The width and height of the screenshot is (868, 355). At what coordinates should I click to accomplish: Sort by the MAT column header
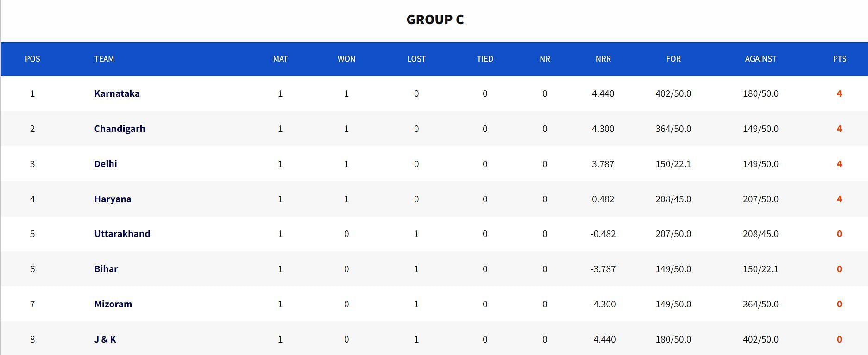click(x=280, y=59)
